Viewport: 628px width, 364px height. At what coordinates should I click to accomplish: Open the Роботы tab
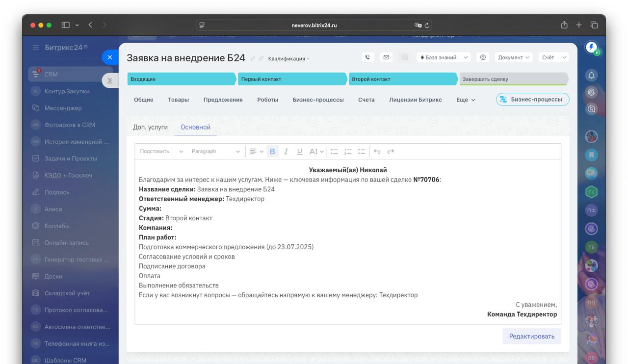tap(267, 100)
